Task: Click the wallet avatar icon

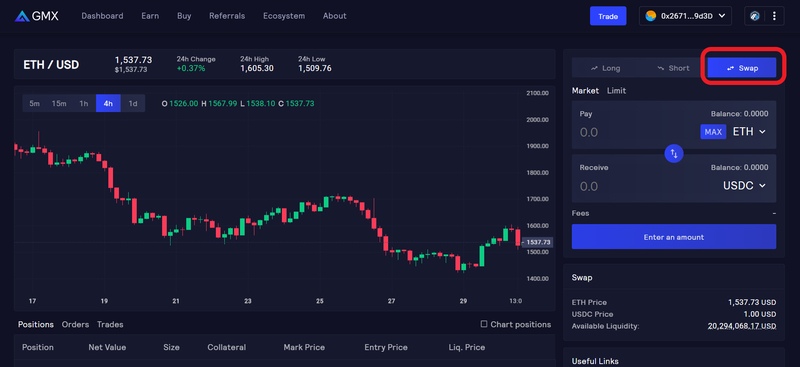Action: pos(650,16)
